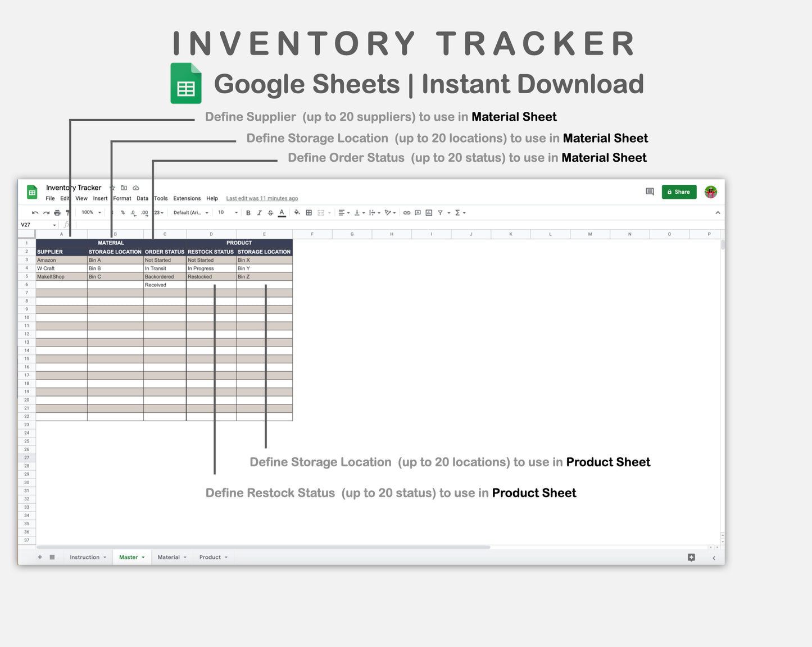
Task: Click the Share button
Action: click(679, 192)
